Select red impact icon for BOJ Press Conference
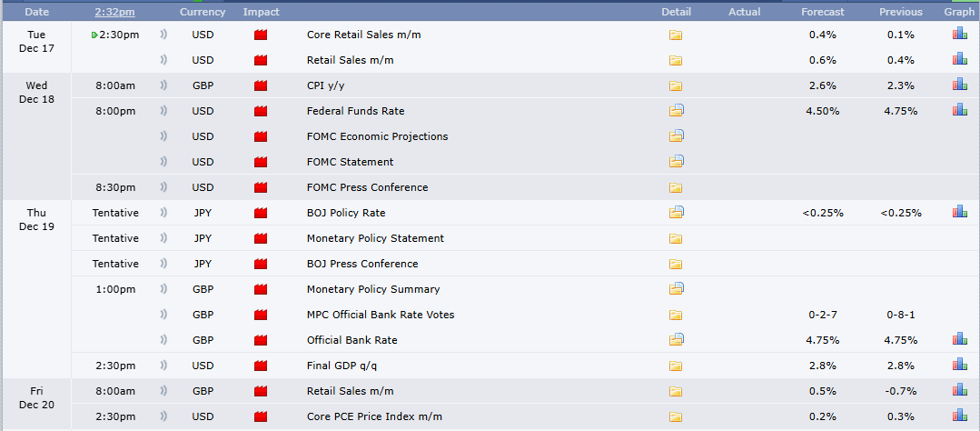 261,264
